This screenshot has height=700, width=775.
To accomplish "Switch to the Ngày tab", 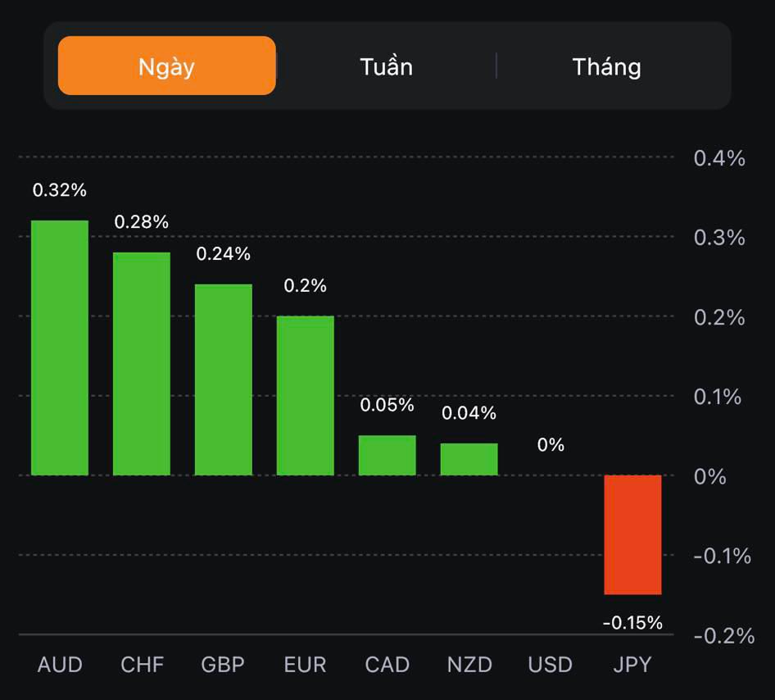I will click(x=166, y=66).
